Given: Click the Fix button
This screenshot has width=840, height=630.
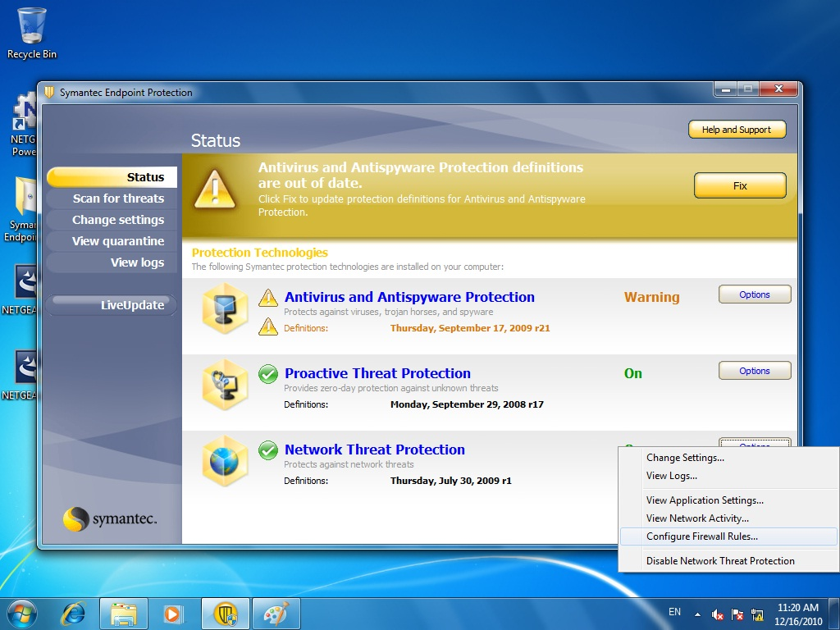Looking at the screenshot, I should [x=740, y=186].
